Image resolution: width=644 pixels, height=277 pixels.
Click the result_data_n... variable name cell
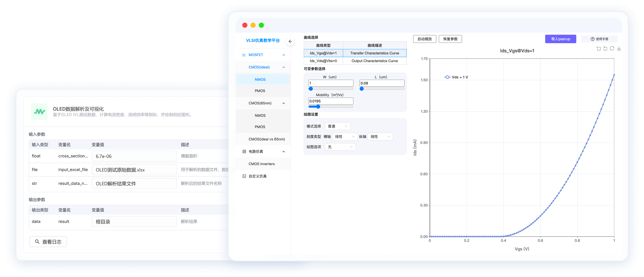[x=73, y=183]
